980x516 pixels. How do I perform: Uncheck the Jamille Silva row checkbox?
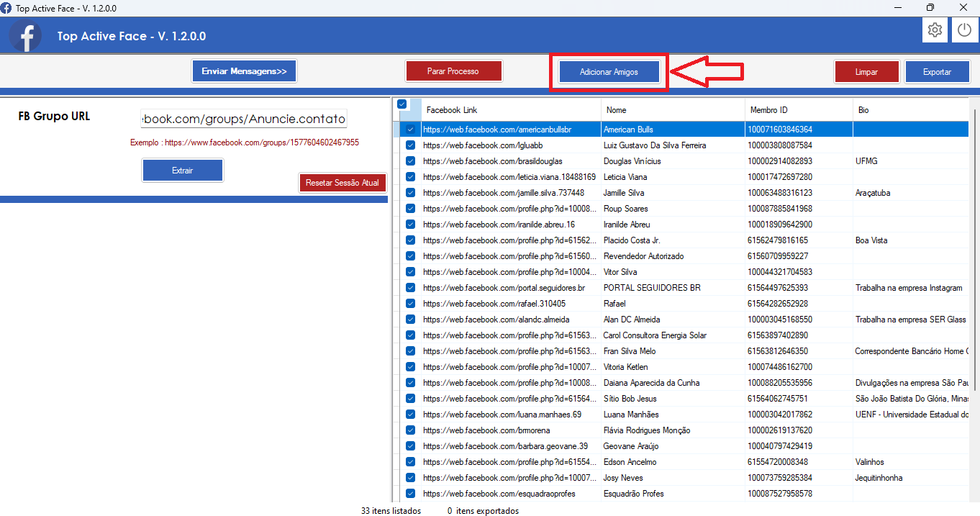(x=410, y=193)
